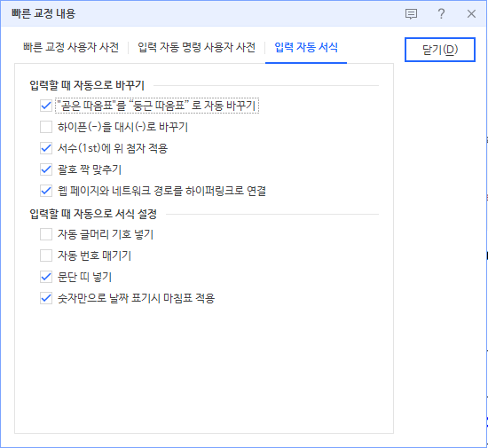
Task: Select the 입력 자동 서식 tab
Action: 306,47
